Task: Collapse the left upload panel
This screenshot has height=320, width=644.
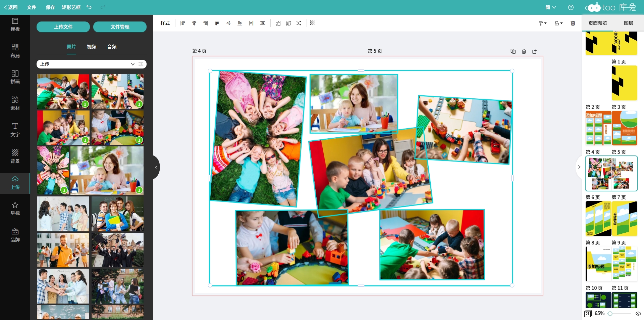Action: coord(156,167)
